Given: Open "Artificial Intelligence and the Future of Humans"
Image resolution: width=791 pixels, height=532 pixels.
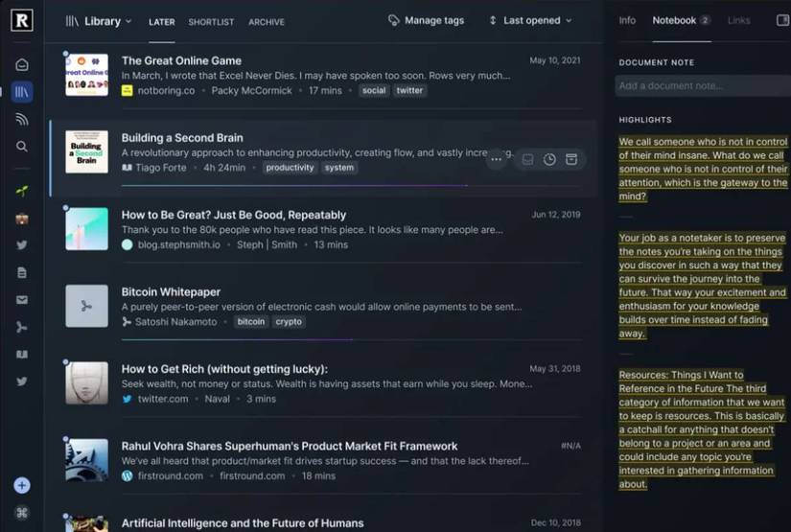Looking at the screenshot, I should [243, 523].
